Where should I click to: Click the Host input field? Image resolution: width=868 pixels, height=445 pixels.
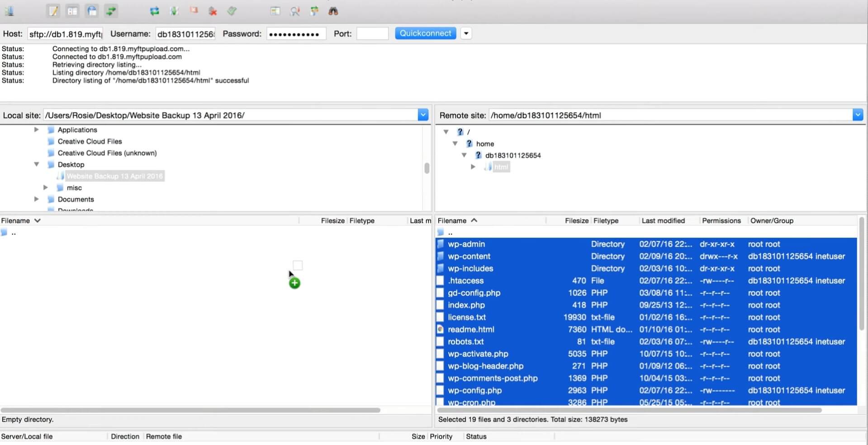click(x=66, y=33)
